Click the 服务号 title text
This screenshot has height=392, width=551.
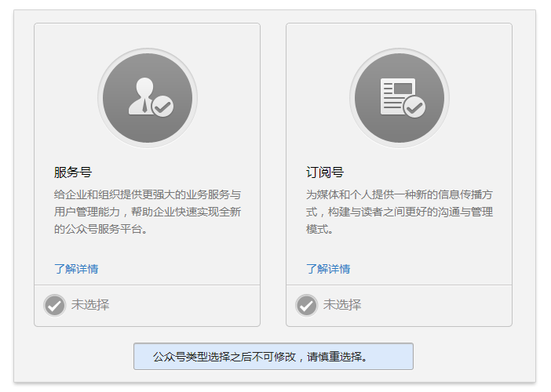coord(73,172)
